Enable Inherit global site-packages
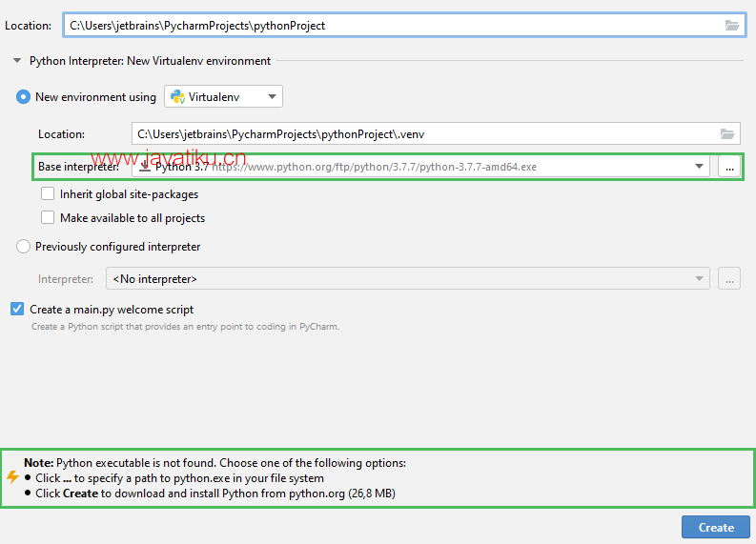 48,194
